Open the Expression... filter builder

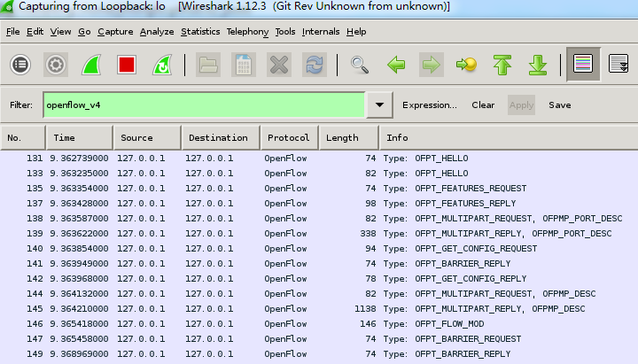point(430,105)
